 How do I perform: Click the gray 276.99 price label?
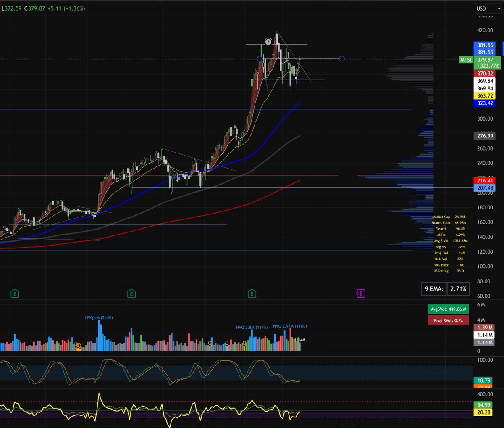point(485,136)
